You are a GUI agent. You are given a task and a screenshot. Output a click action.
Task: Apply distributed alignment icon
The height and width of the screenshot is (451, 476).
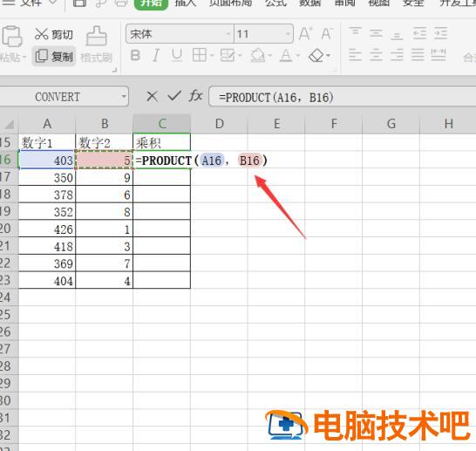pyautogui.click(x=439, y=55)
